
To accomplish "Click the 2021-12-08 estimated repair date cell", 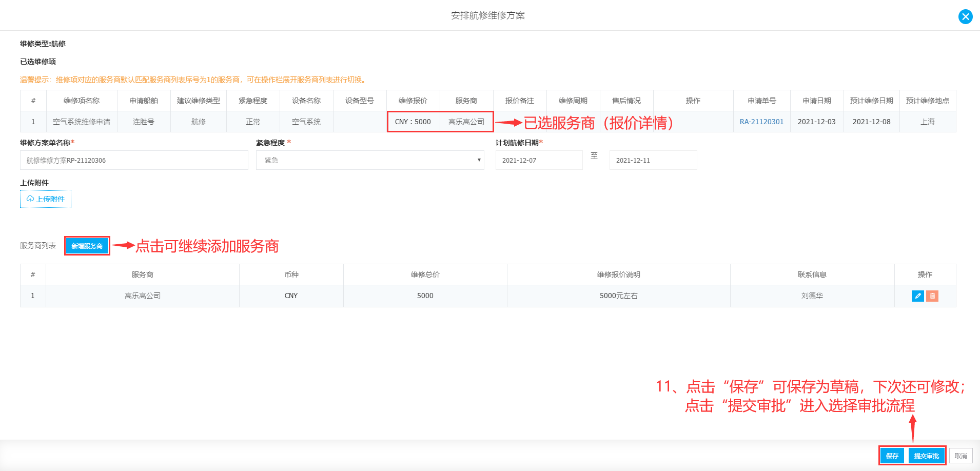I will 872,122.
